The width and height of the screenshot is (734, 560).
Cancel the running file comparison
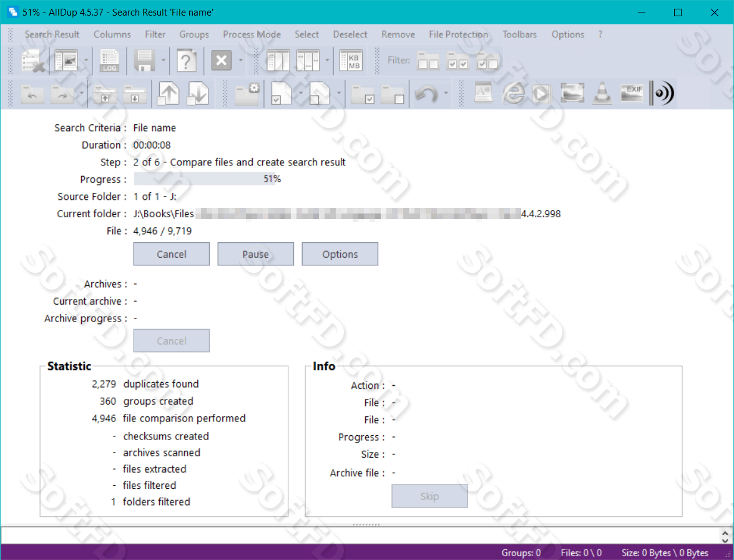click(x=171, y=253)
